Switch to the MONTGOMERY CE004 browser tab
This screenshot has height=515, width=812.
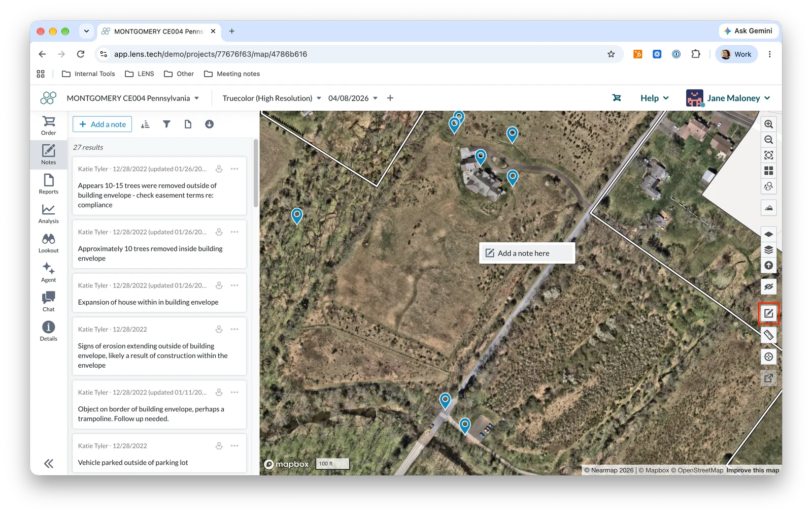click(159, 31)
